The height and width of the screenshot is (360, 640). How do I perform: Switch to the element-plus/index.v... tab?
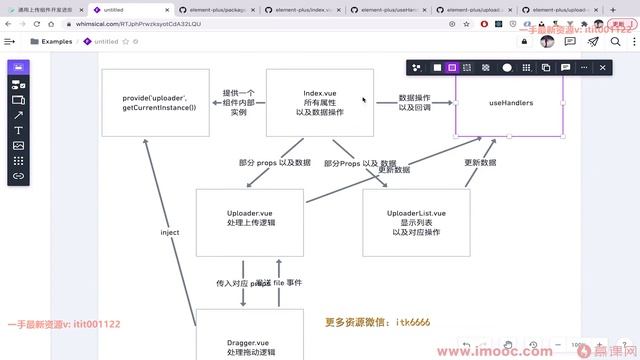point(302,10)
